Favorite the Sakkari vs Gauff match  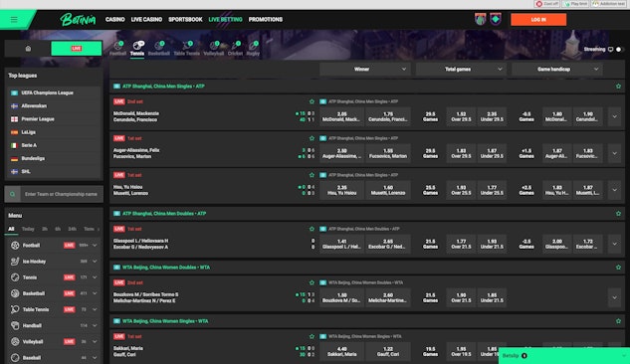tap(312, 336)
